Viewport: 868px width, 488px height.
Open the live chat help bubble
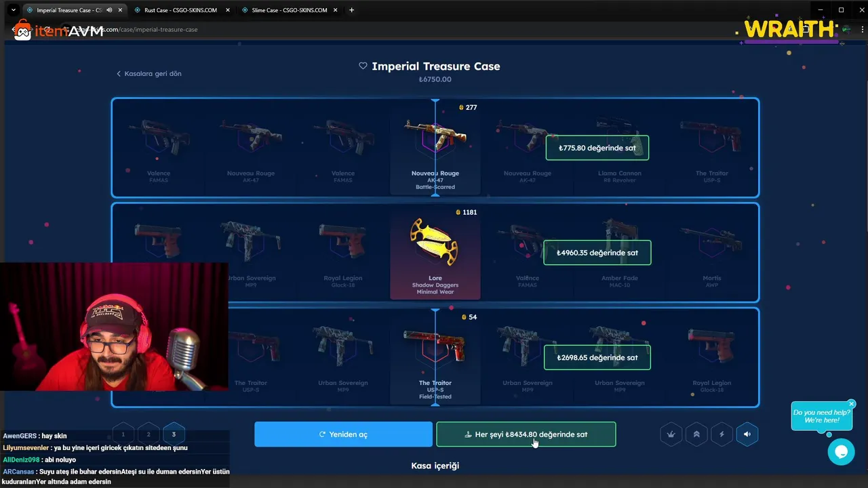tap(841, 451)
